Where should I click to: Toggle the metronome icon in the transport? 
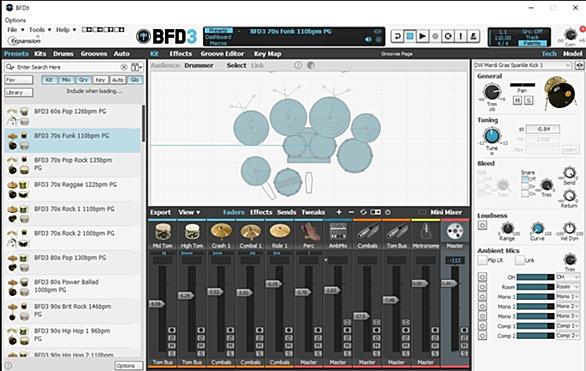click(473, 36)
